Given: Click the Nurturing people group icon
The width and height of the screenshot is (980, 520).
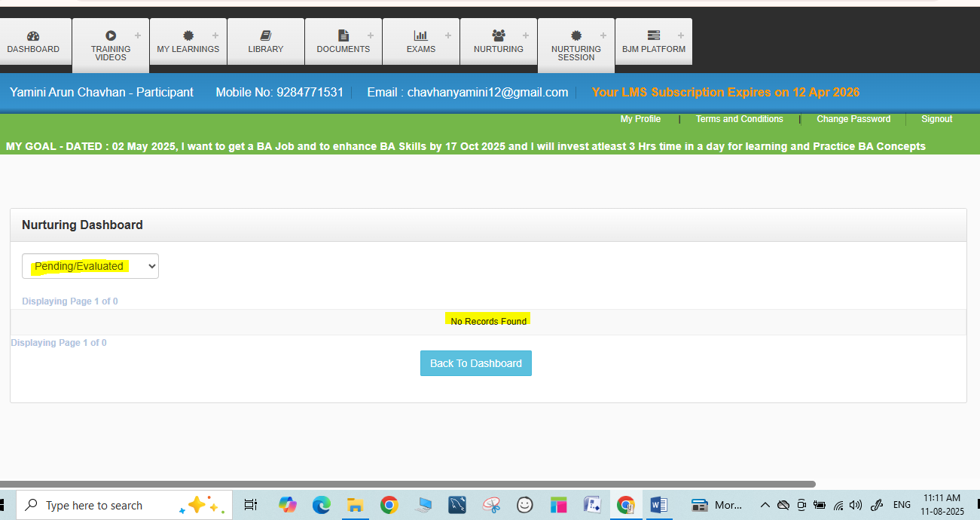Looking at the screenshot, I should (498, 35).
